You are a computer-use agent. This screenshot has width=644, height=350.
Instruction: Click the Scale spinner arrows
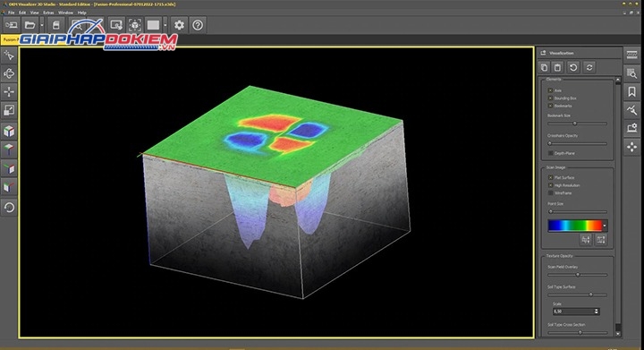pyautogui.click(x=597, y=312)
